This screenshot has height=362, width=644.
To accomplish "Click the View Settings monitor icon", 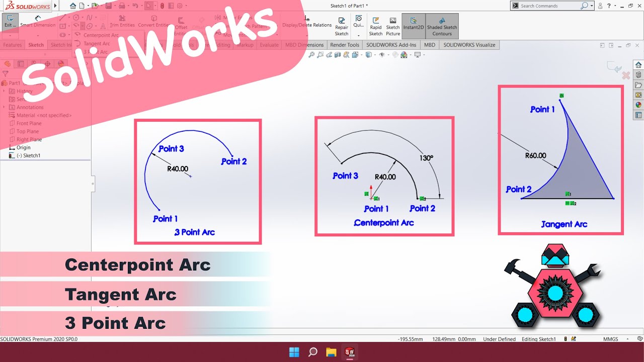I will click(417, 55).
